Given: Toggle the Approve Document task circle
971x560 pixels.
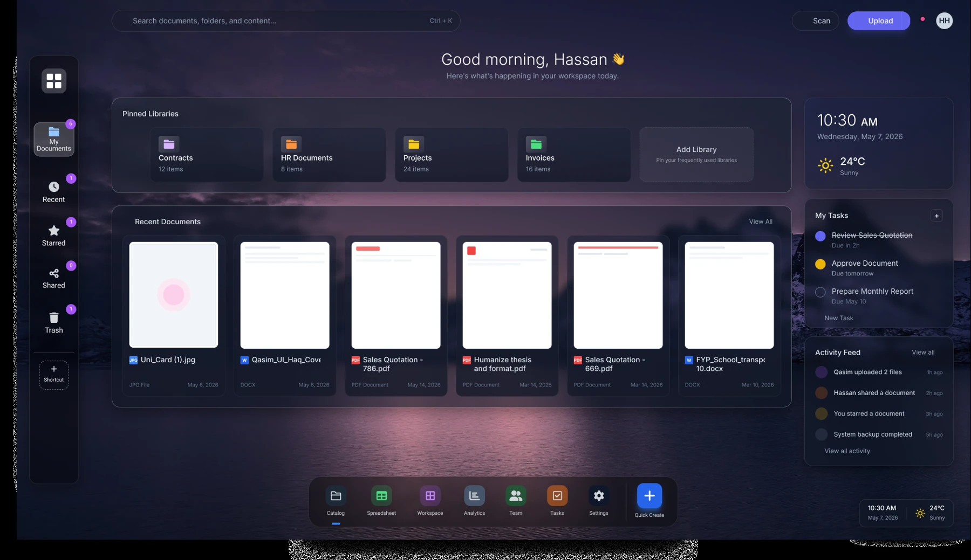Looking at the screenshot, I should click(x=820, y=264).
